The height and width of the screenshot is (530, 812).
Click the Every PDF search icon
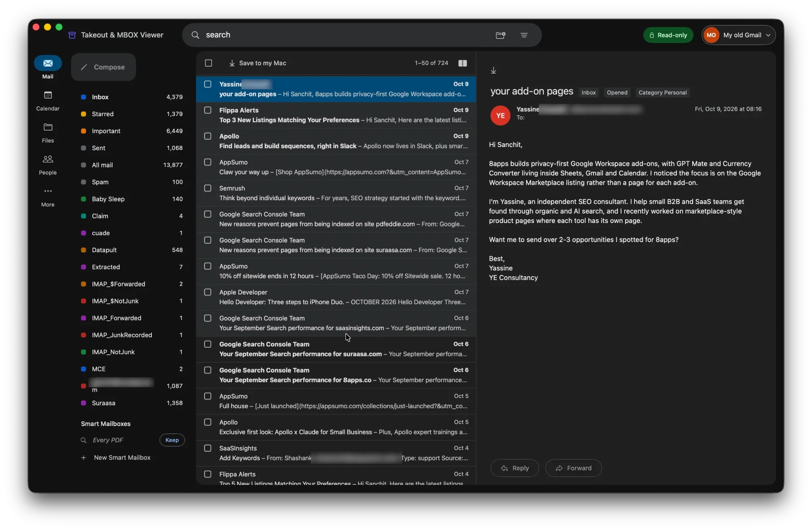point(84,440)
